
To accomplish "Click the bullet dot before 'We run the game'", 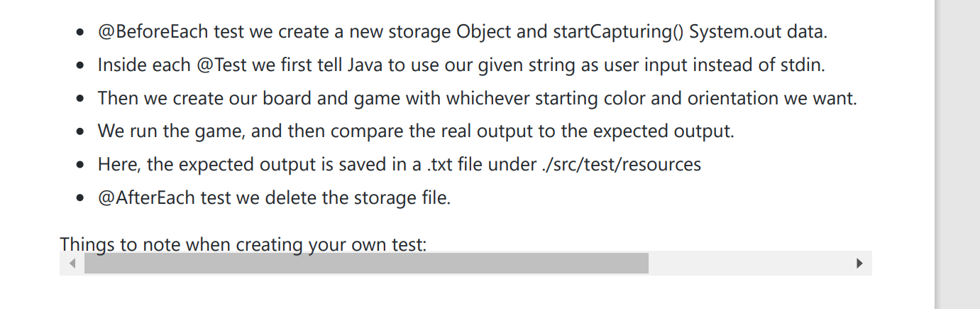I will [80, 132].
